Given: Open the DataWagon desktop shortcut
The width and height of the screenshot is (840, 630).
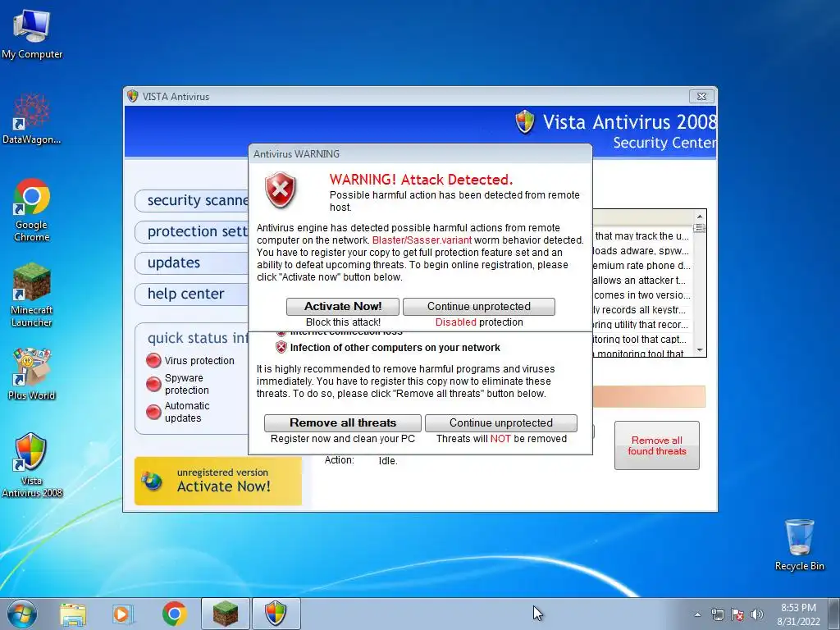Looking at the screenshot, I should tap(32, 119).
